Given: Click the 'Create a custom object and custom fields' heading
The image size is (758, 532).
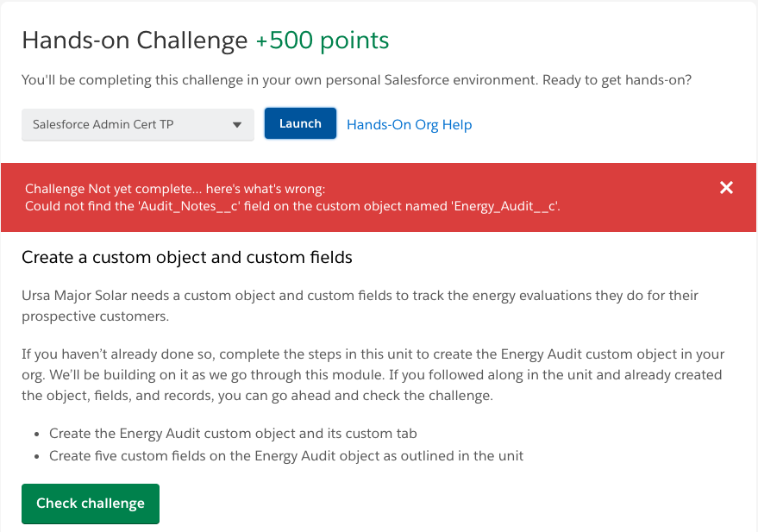Looking at the screenshot, I should (187, 257).
